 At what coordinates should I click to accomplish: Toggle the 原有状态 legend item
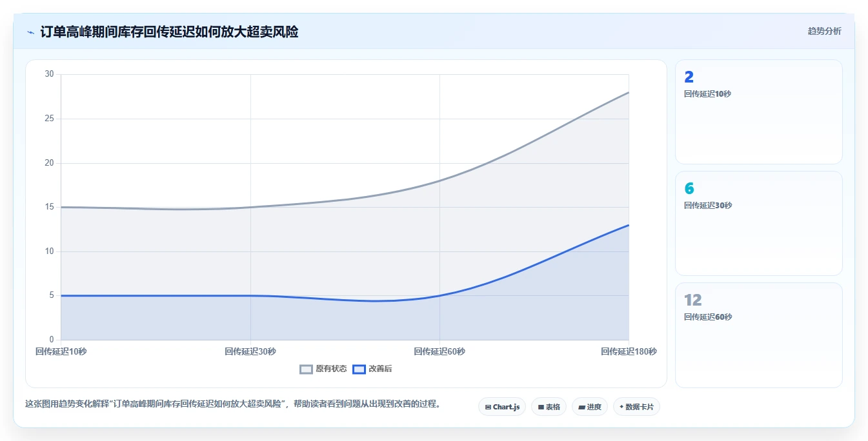click(323, 369)
